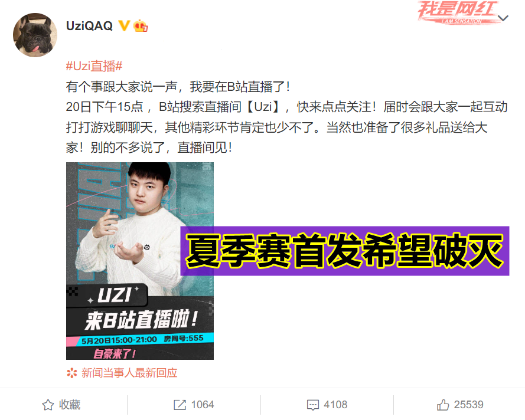
Task: Open the UziQAQ bulldog profile avatar
Action: [x=35, y=35]
